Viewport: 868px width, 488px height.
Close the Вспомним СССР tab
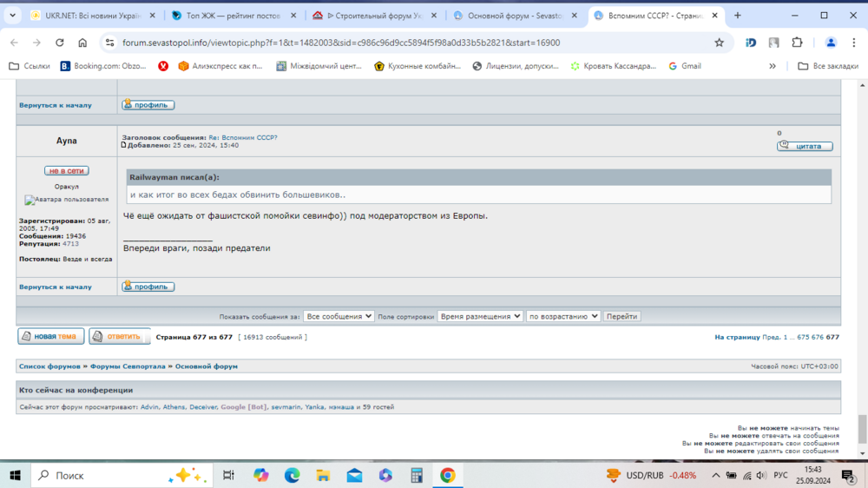(714, 16)
